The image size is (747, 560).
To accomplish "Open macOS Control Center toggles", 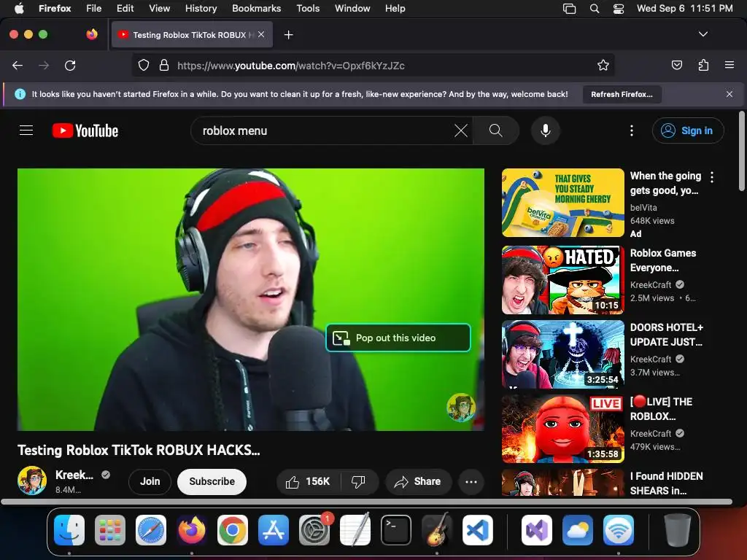I will click(619, 9).
